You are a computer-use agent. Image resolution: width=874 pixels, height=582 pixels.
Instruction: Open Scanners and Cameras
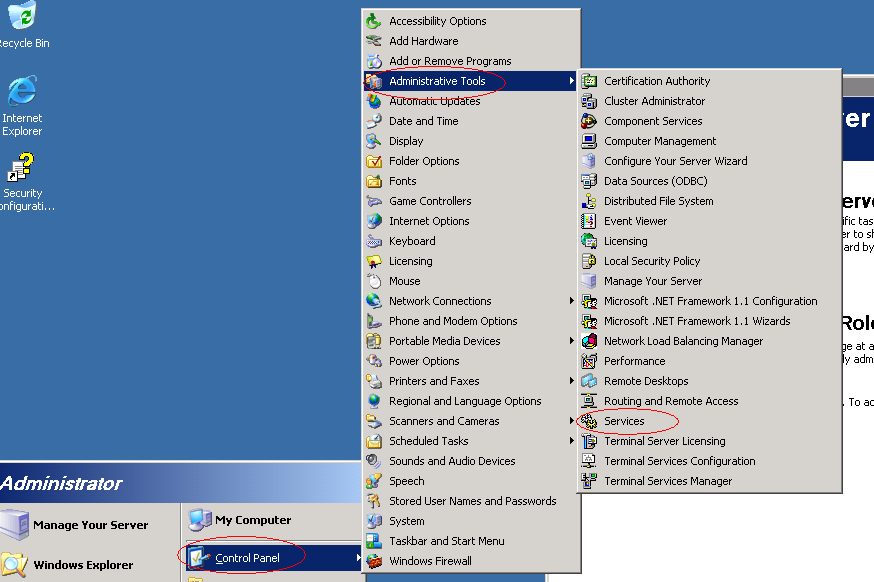click(470, 421)
